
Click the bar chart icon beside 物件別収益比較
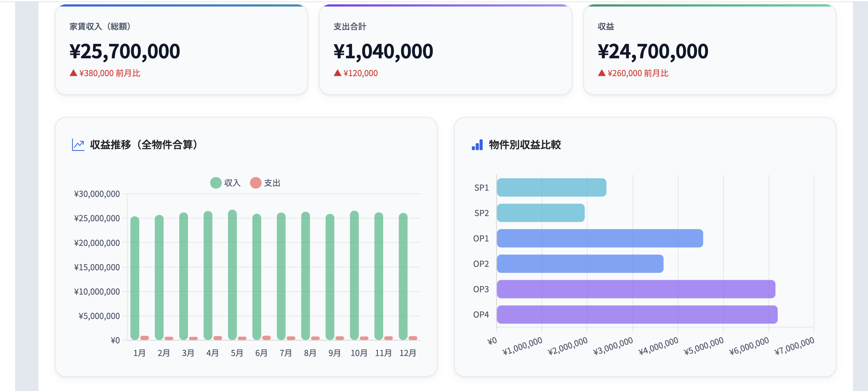coord(477,145)
